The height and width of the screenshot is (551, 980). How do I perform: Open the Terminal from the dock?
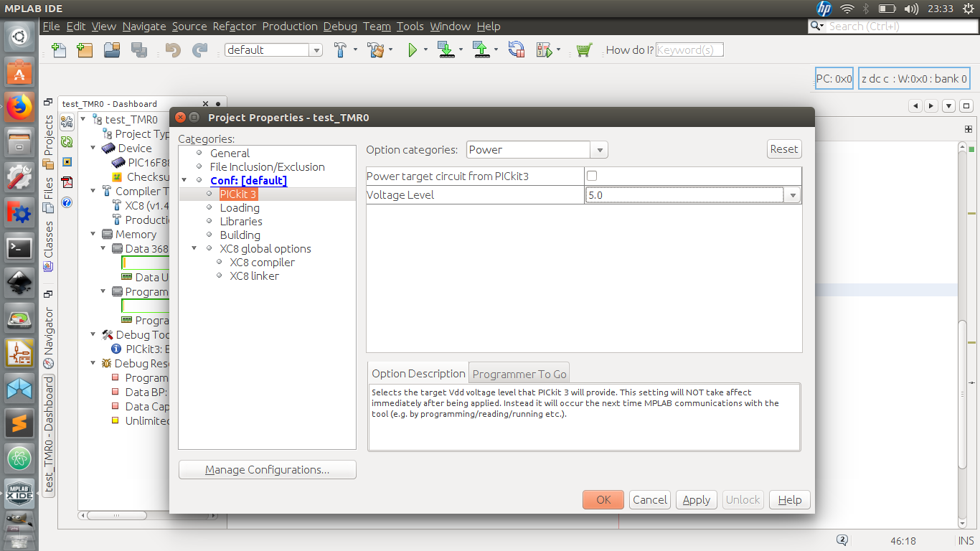point(19,248)
